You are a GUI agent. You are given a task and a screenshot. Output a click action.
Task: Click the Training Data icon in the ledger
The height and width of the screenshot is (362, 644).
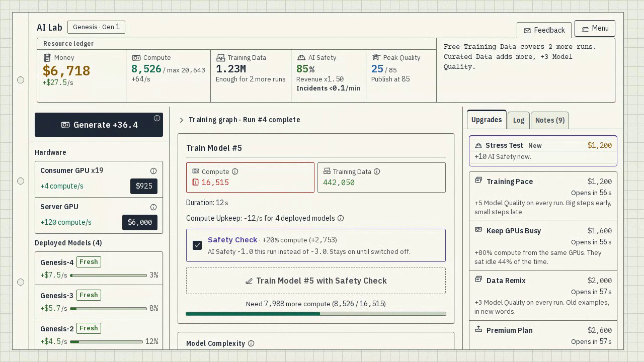click(220, 58)
